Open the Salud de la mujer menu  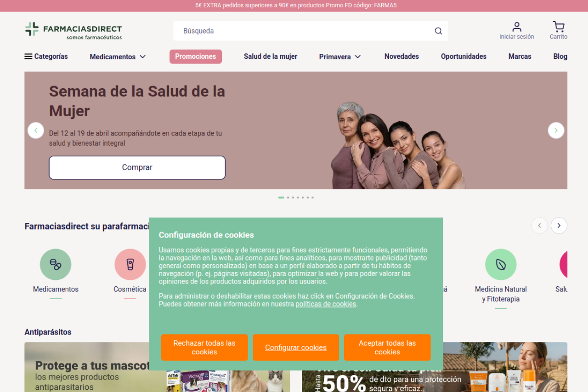[x=271, y=57]
